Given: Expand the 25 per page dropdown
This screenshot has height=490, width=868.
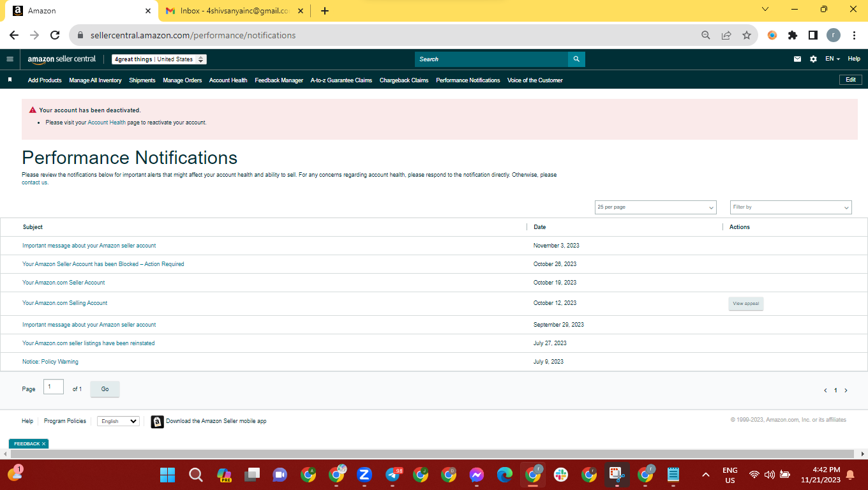Looking at the screenshot, I should tap(655, 207).
